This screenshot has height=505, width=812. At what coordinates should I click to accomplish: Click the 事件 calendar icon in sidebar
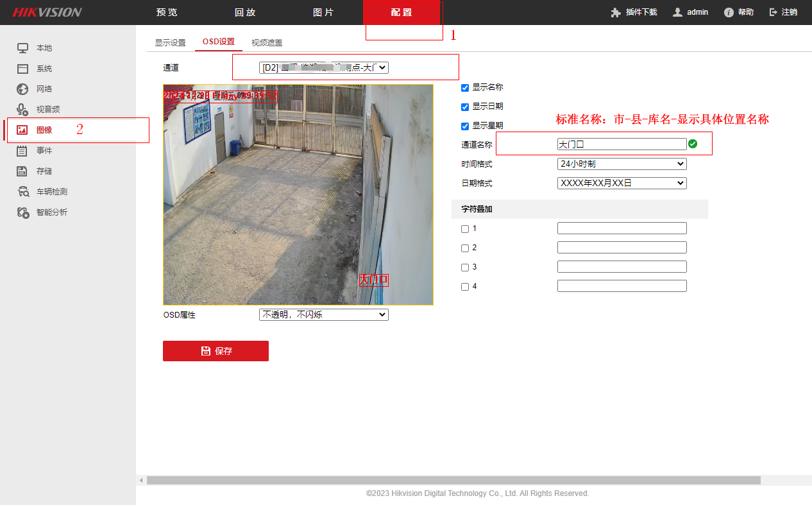point(22,151)
